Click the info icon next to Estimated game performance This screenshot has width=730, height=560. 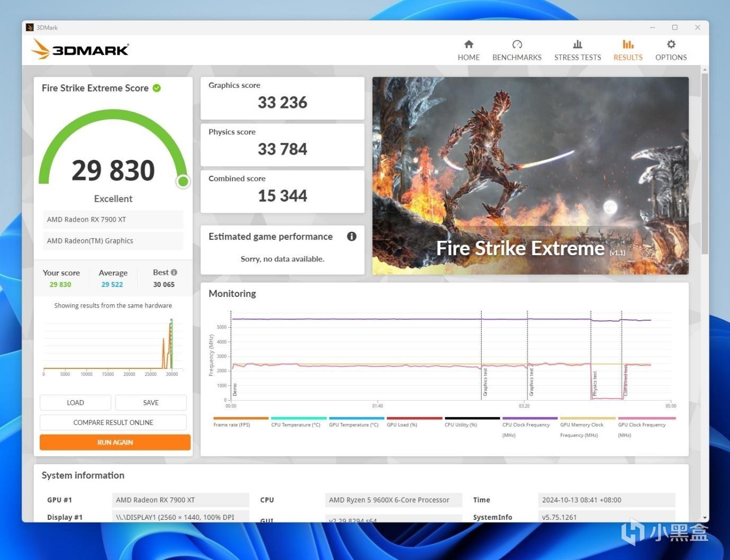[x=352, y=236]
